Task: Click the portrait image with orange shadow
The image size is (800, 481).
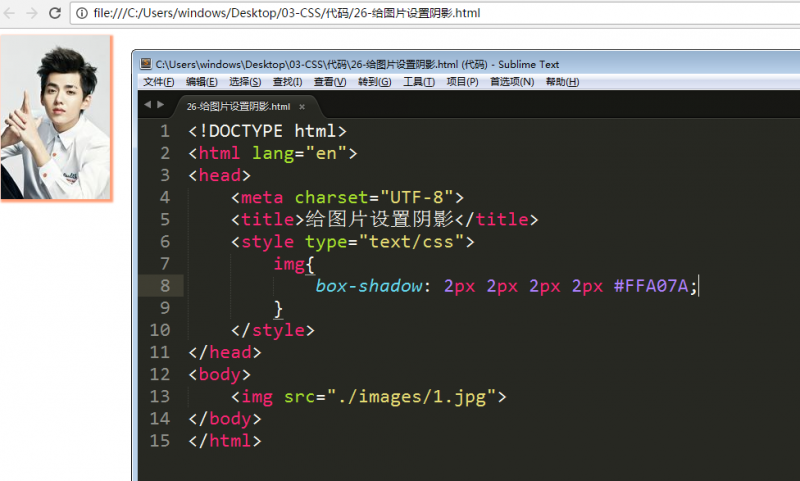Action: (55, 116)
